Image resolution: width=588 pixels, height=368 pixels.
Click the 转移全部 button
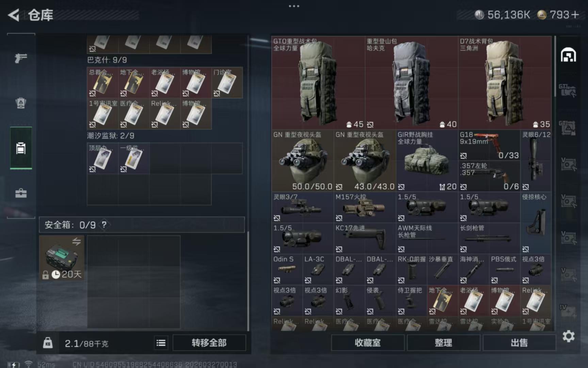pyautogui.click(x=209, y=343)
